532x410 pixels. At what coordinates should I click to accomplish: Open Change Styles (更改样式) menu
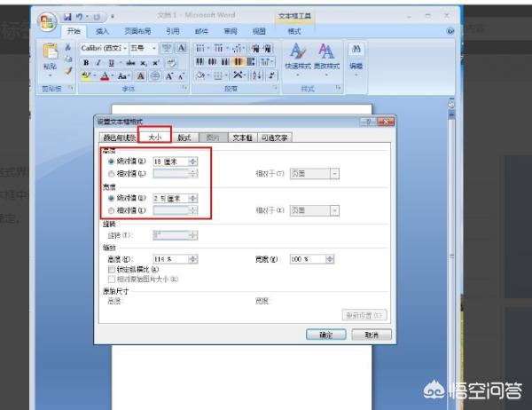point(326,58)
